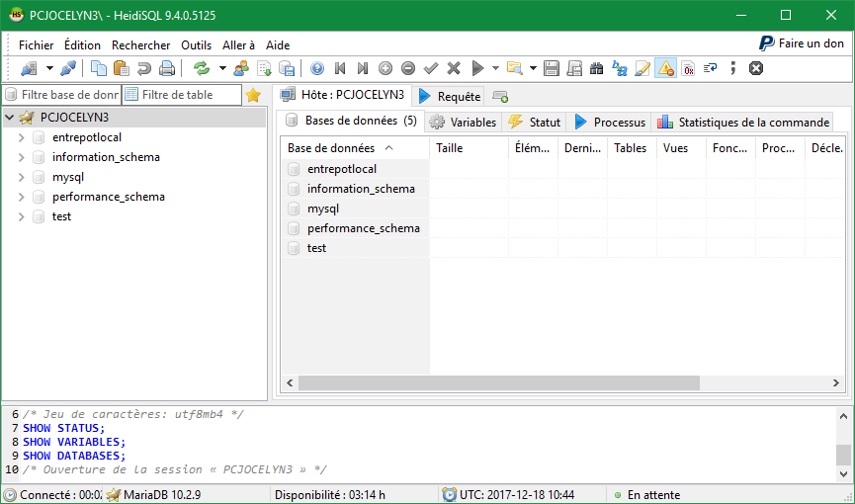Screen dimensions: 855x504
Task: Click the blue Help question mark icon
Action: [317, 68]
